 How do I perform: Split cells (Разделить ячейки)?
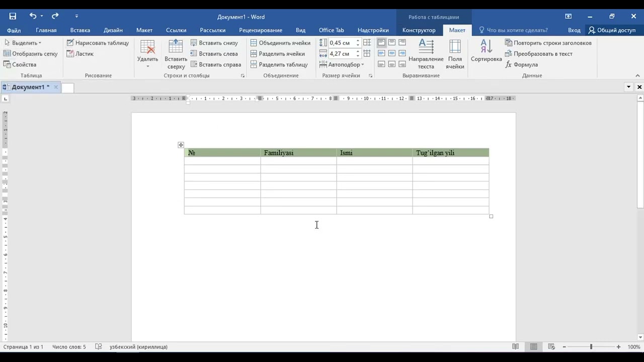pos(277,54)
